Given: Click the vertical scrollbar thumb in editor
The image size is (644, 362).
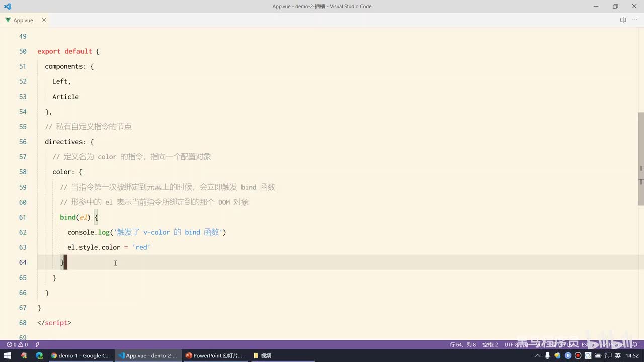Looking at the screenshot, I should tap(641, 158).
